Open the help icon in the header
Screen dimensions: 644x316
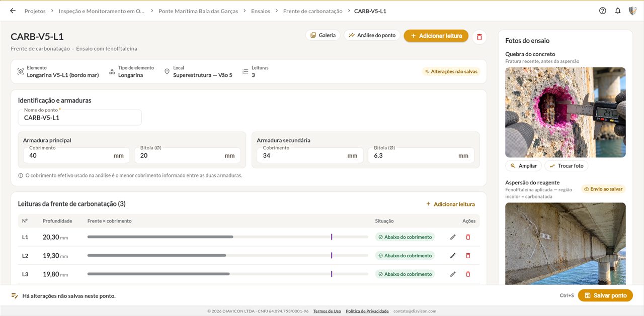(603, 11)
